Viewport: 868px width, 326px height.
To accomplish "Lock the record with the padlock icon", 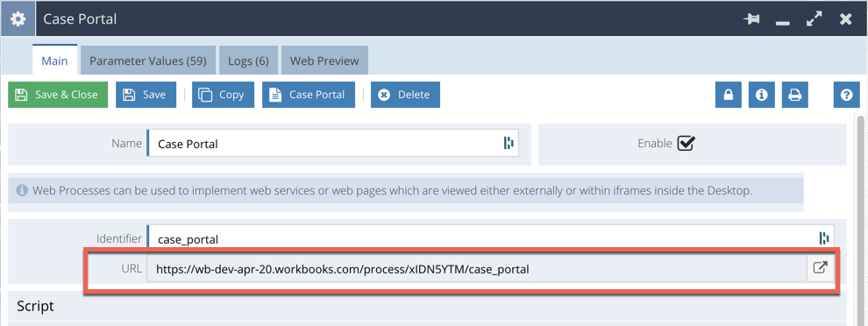I will point(729,95).
